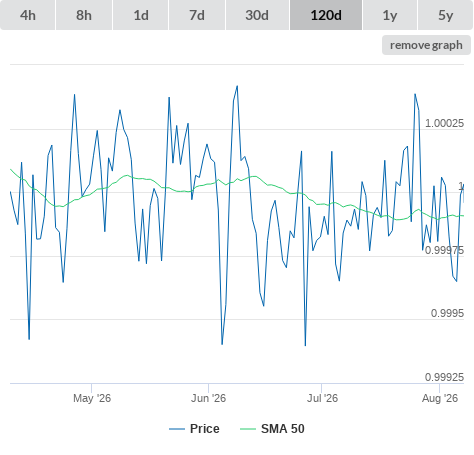Switch chart to 5y range
This screenshot has height=455, width=474.
[445, 15]
